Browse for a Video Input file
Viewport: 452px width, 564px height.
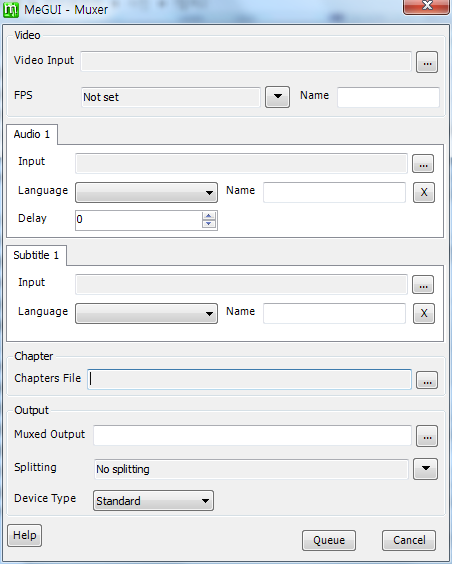[x=427, y=62]
